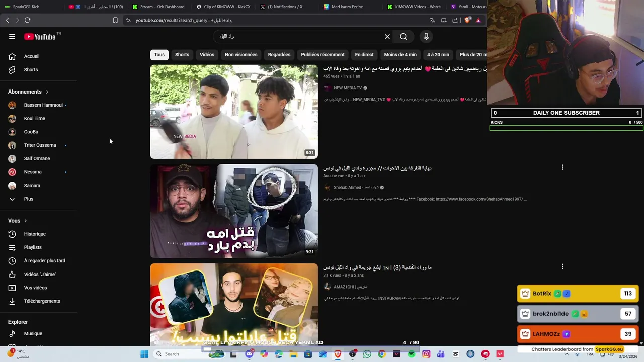Viewport: 644px width, 362px height.
Task: Open Spotify from the taskbar
Action: [412, 354]
